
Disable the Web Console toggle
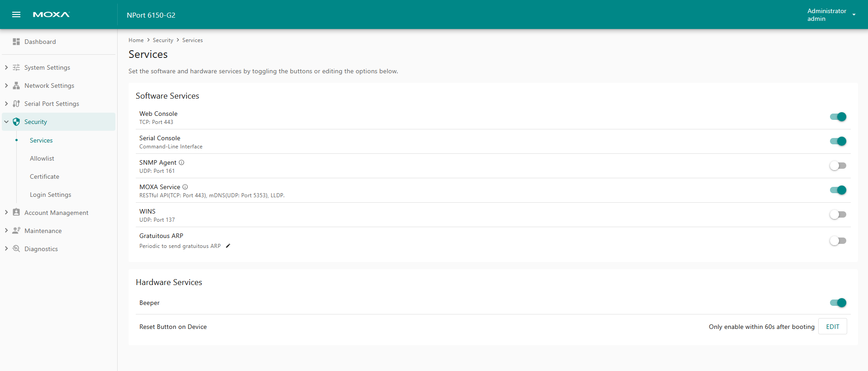[x=838, y=117]
